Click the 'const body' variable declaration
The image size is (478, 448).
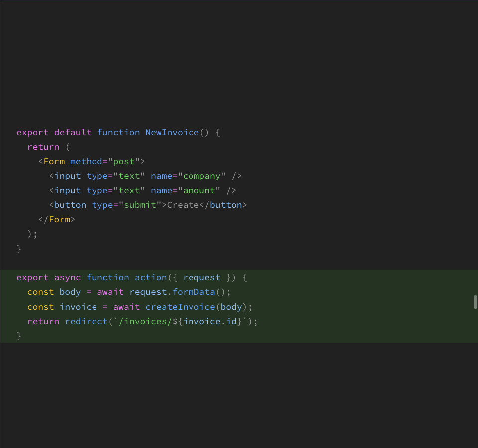(x=54, y=292)
